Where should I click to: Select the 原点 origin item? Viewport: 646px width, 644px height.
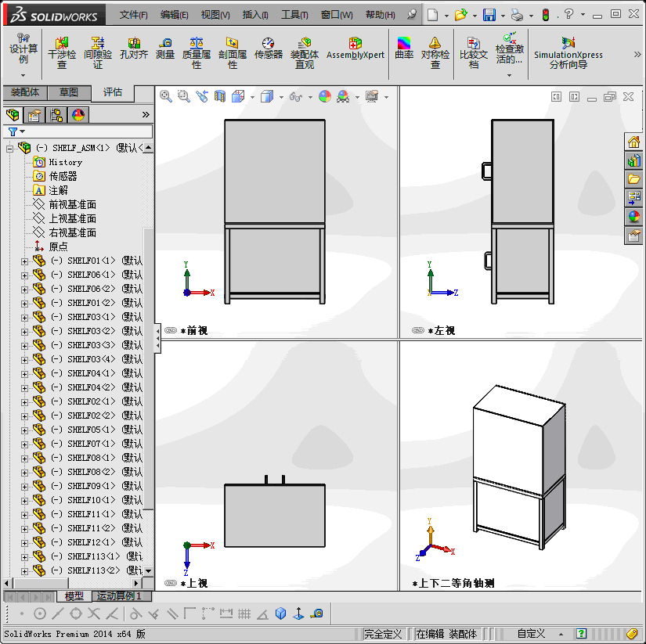point(58,246)
